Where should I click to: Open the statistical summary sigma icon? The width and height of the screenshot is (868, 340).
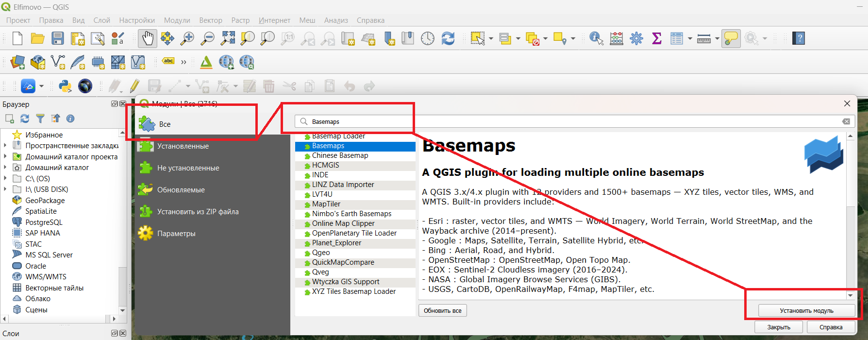tap(657, 38)
